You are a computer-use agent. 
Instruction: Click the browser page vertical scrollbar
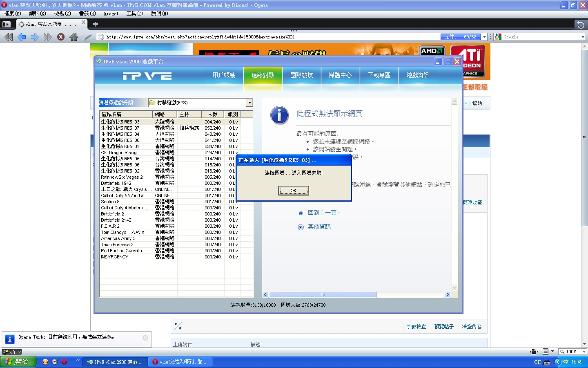coord(584,137)
